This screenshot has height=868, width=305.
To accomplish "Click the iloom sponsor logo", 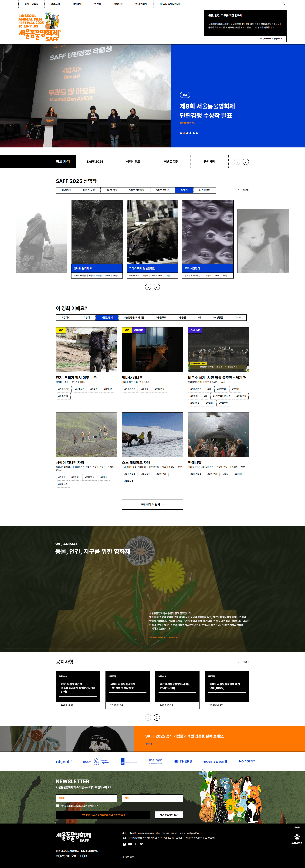I will point(87,762).
